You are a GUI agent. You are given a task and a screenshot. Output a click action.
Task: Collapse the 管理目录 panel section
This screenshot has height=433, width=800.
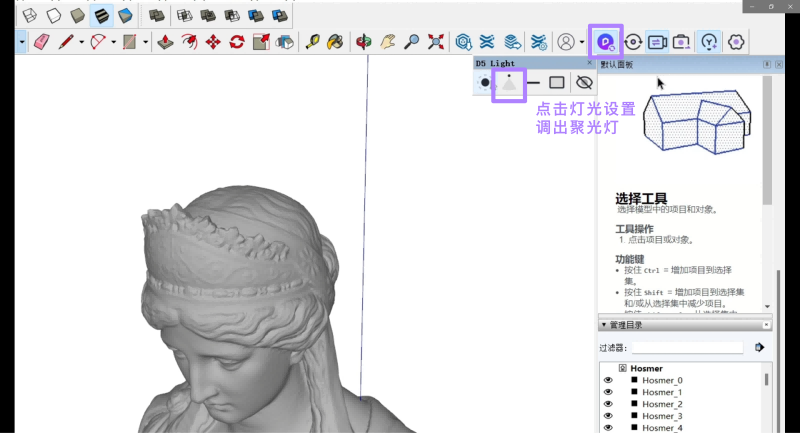603,325
